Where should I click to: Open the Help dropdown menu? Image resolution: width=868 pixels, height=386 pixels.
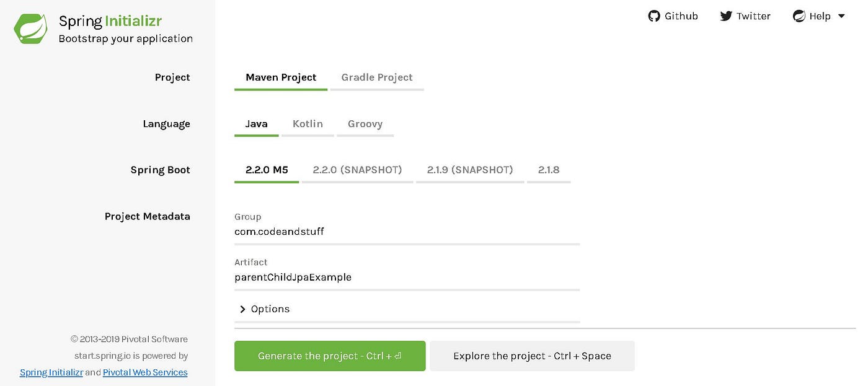818,16
